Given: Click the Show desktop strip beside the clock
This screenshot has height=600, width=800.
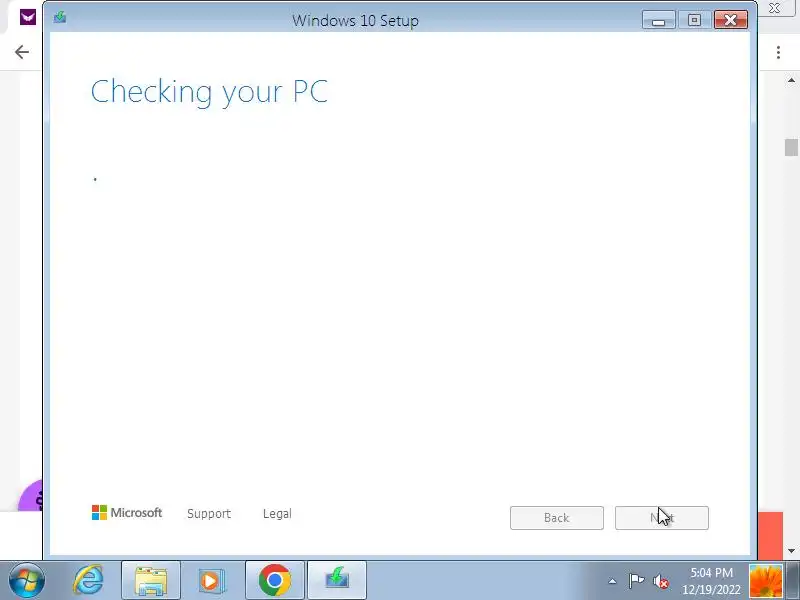Looking at the screenshot, I should pos(793,581).
